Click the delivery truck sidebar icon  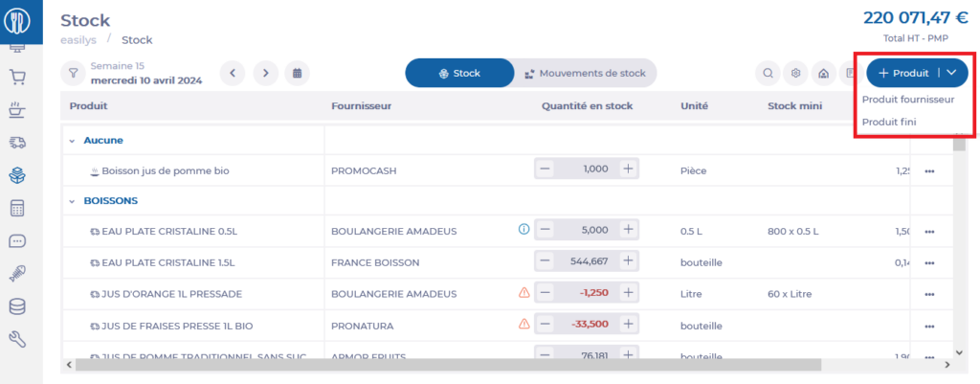click(x=17, y=143)
